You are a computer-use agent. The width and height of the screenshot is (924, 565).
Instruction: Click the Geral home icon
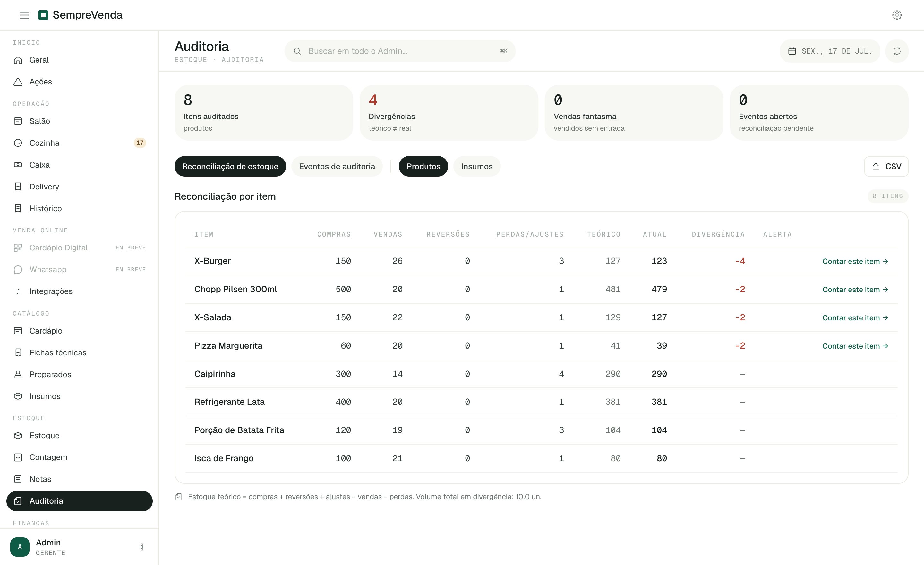18,60
